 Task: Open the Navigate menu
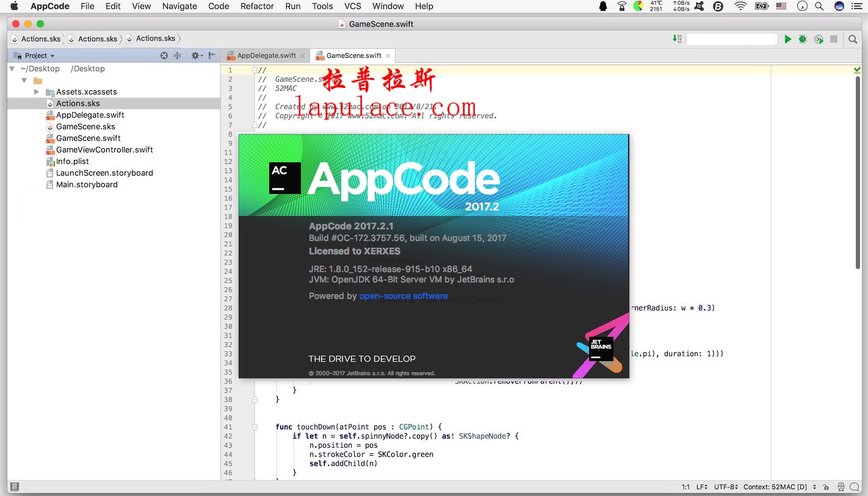click(x=179, y=6)
